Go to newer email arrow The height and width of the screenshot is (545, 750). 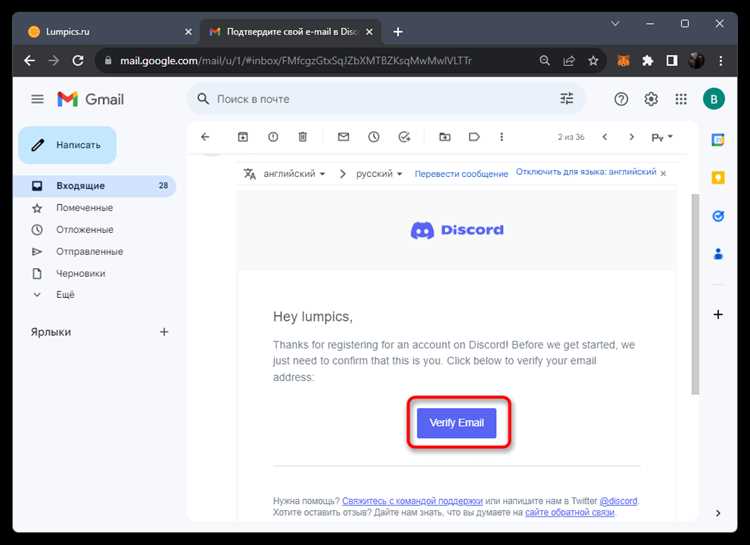pyautogui.click(x=605, y=137)
